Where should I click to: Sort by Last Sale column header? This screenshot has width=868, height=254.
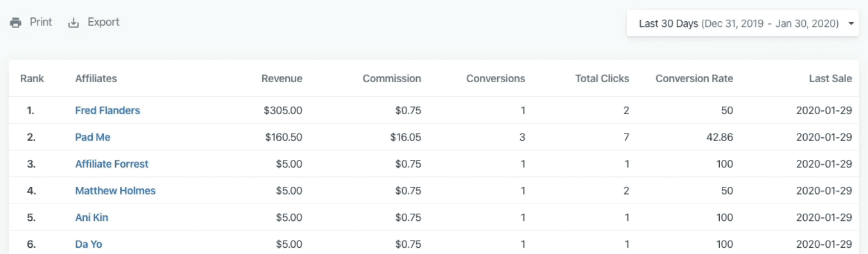831,78
